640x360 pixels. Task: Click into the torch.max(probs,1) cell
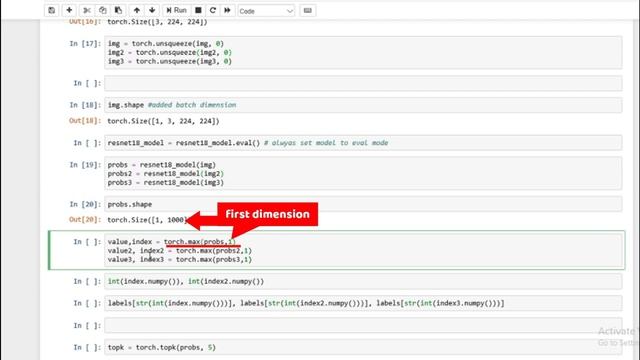pyautogui.click(x=363, y=250)
